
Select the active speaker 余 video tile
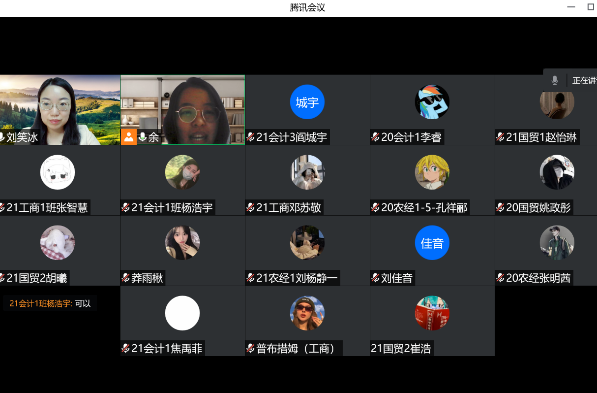(x=183, y=110)
